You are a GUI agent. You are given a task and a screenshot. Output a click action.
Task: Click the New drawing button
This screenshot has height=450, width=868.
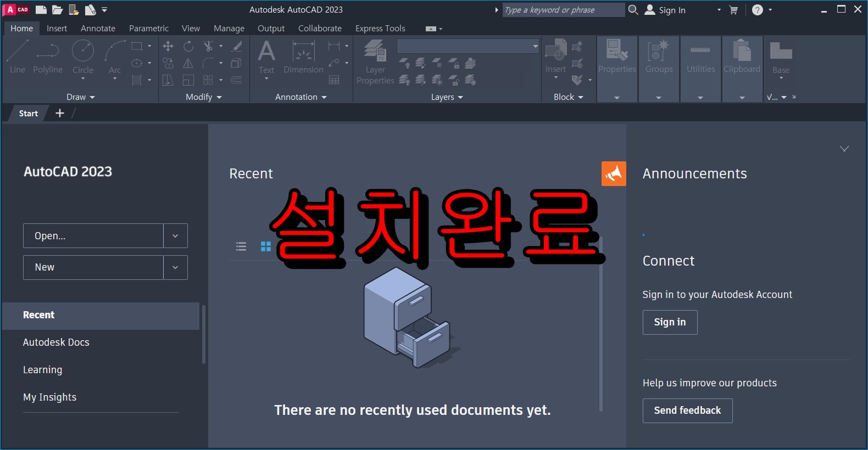pos(93,267)
